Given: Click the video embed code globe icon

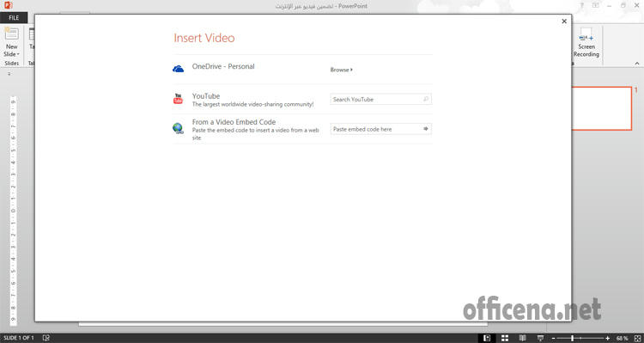Looking at the screenshot, I should 178,128.
